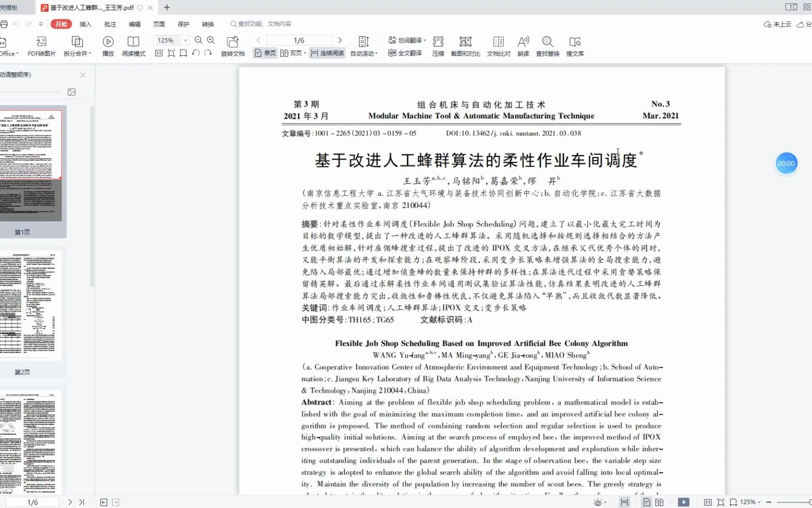Click the image icon in thumbnail panel
The height and width of the screenshot is (508, 812).
[71, 92]
